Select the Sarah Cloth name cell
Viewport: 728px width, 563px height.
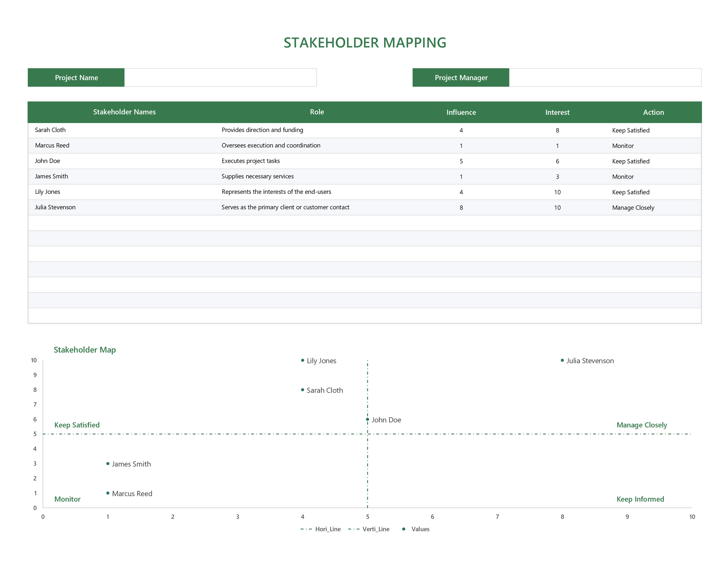[50, 130]
